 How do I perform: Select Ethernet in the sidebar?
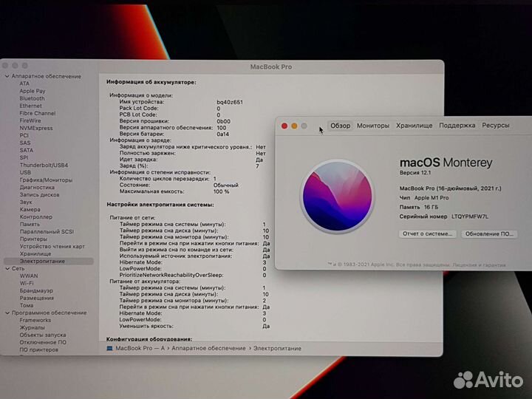click(x=30, y=106)
